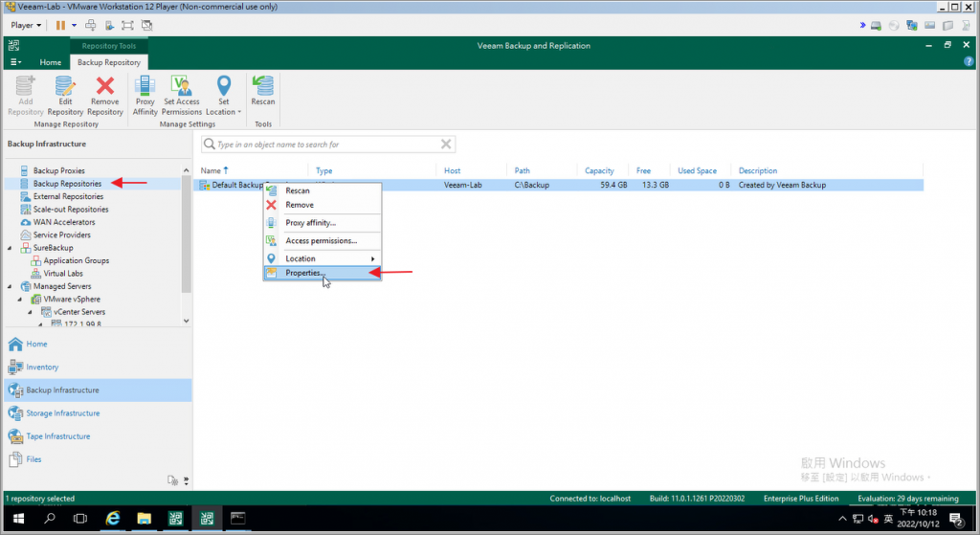Image resolution: width=980 pixels, height=535 pixels.
Task: Click the C:\Backup path cell
Action: [531, 185]
